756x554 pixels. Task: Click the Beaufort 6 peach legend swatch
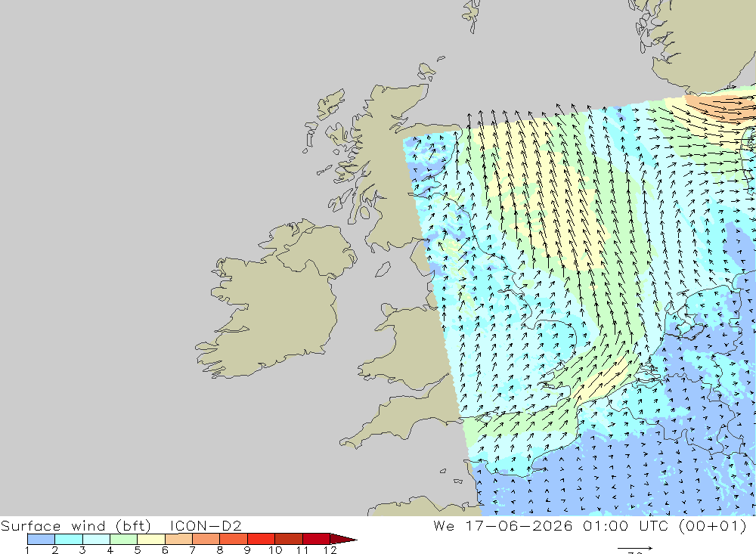tap(178, 539)
